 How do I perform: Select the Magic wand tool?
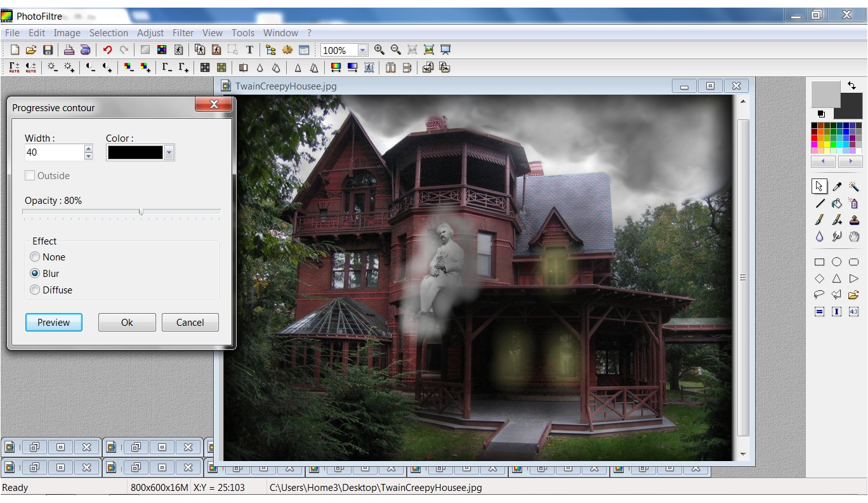pos(854,186)
